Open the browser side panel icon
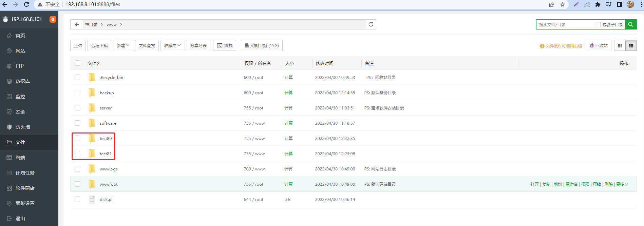 (x=620, y=4)
